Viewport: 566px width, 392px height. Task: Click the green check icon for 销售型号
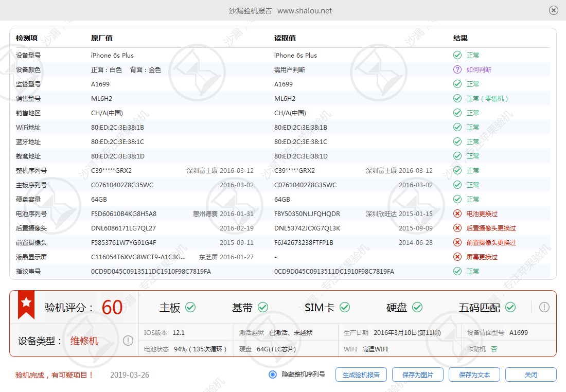pos(457,99)
